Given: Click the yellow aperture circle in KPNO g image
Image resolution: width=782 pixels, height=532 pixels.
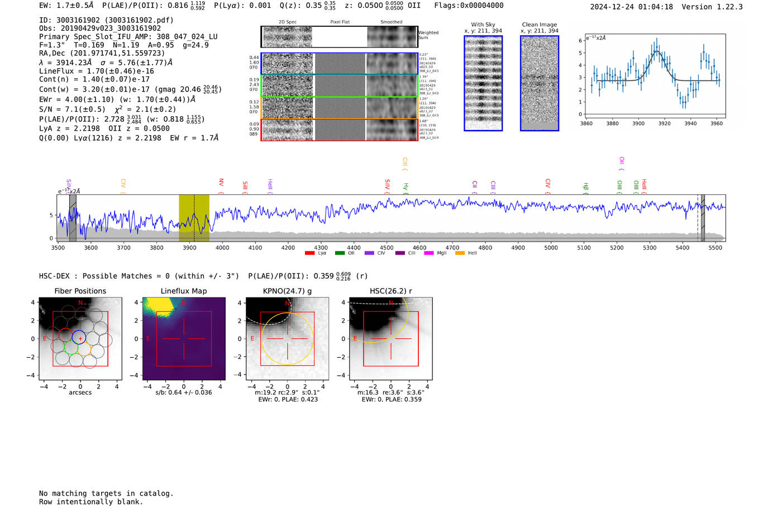Looking at the screenshot, I should coord(288,339).
